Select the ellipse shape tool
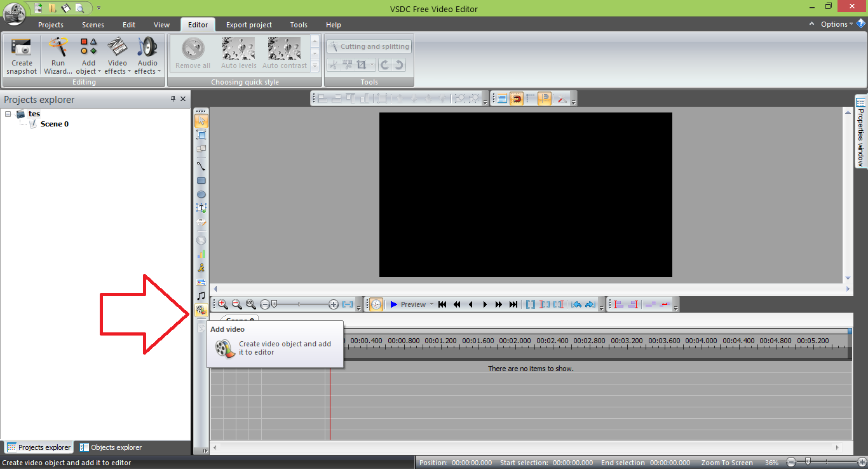868x469 pixels. click(x=201, y=194)
